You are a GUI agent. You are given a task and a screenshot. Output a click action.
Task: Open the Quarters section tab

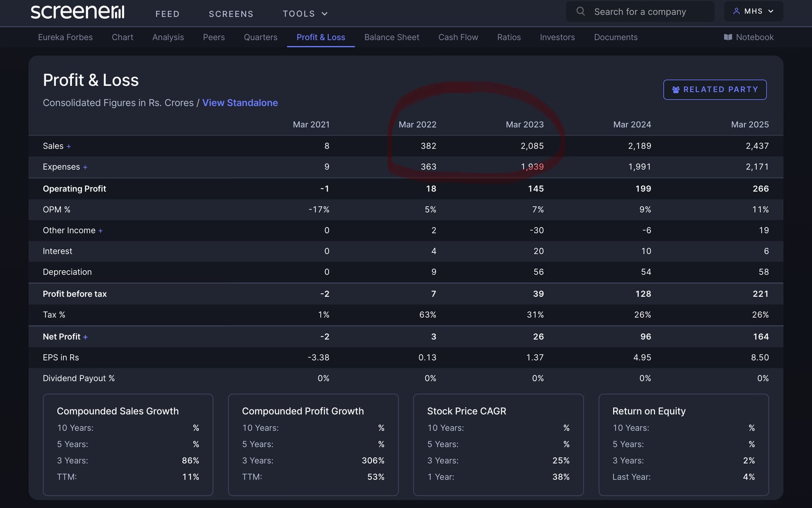(261, 37)
